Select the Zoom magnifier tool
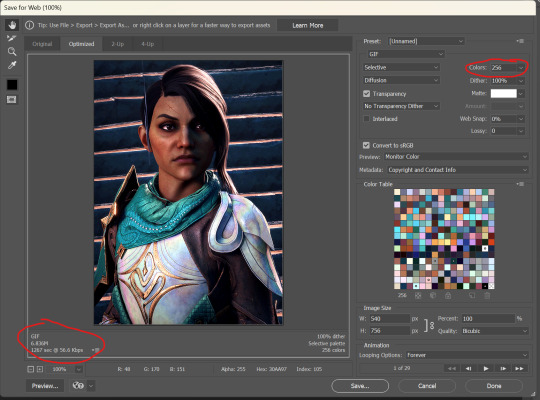The image size is (540, 400). (12, 52)
